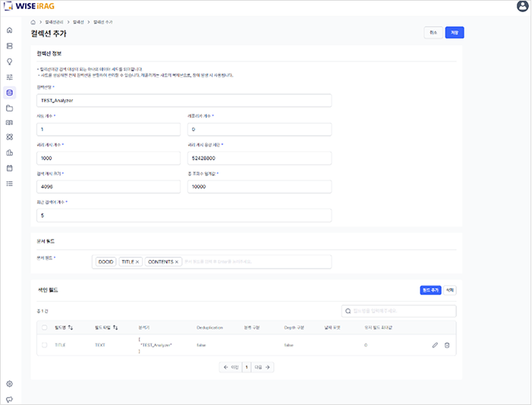Delete the TITLE row using trash icon
Viewport: 532px width, 405px height.
pos(447,345)
